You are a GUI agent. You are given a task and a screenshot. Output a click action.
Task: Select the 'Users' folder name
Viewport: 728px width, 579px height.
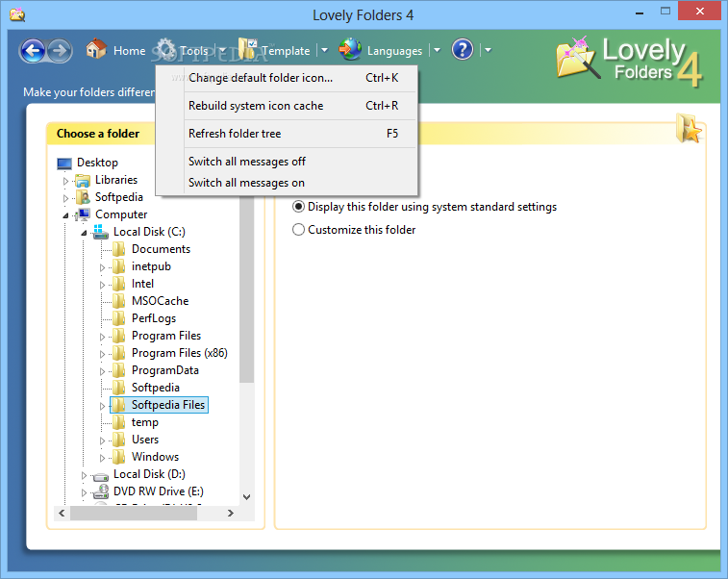pos(145,440)
